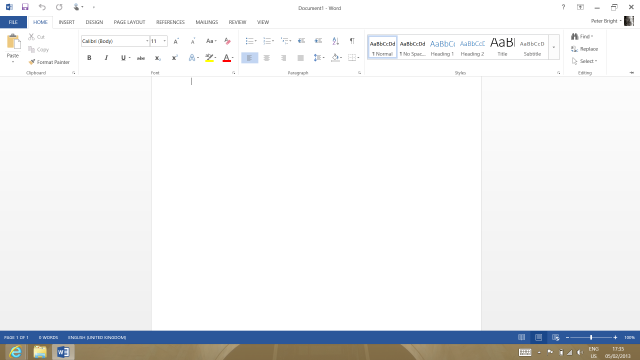Switch to the MAILINGS tab

pos(207,22)
